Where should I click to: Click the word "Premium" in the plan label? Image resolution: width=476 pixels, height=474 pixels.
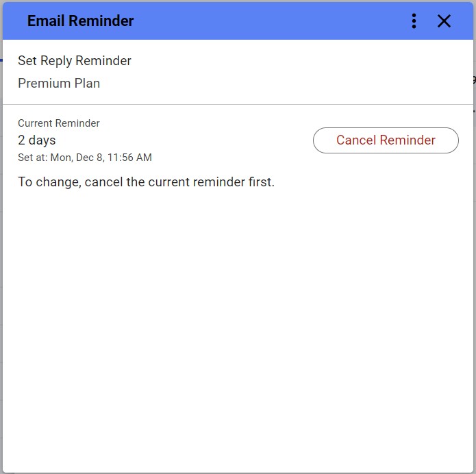coord(40,84)
